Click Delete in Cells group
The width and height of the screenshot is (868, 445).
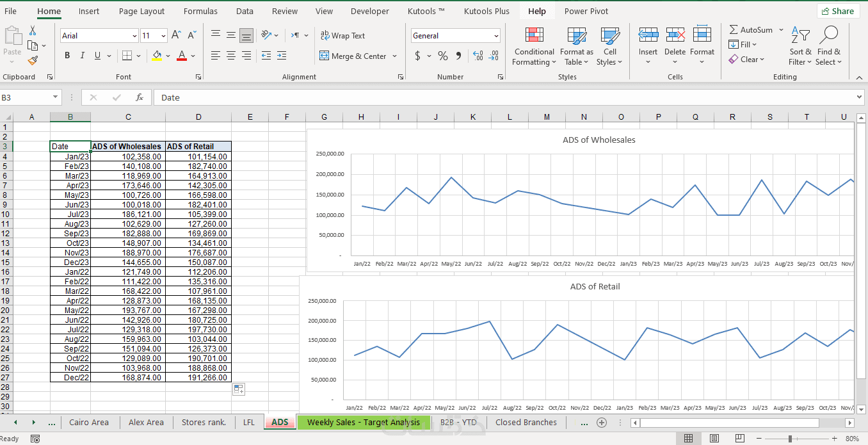[x=675, y=46]
